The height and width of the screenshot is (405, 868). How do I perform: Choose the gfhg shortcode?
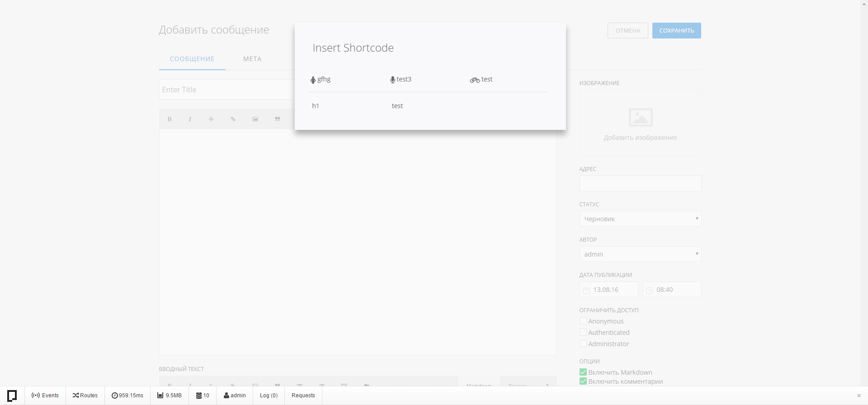[320, 79]
